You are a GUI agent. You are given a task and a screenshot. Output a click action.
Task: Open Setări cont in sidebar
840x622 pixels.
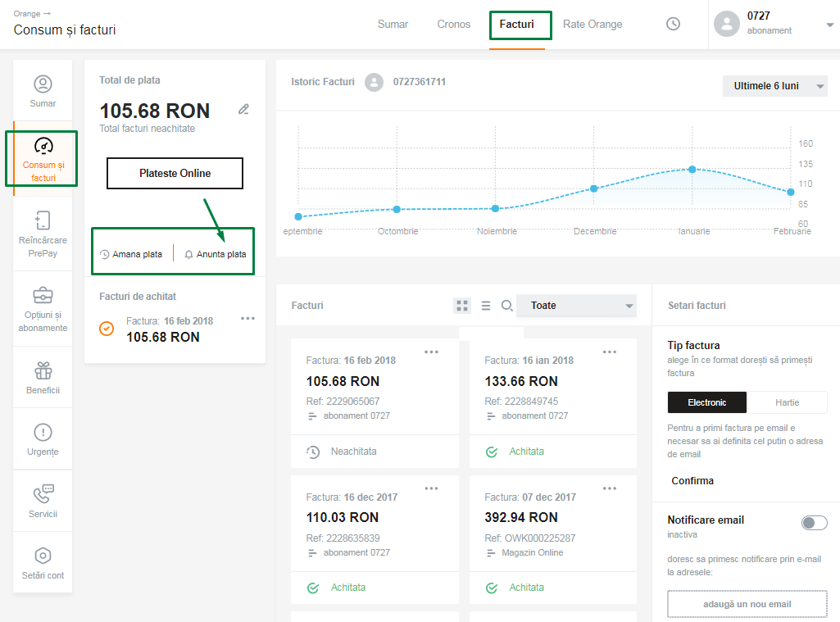(x=43, y=562)
